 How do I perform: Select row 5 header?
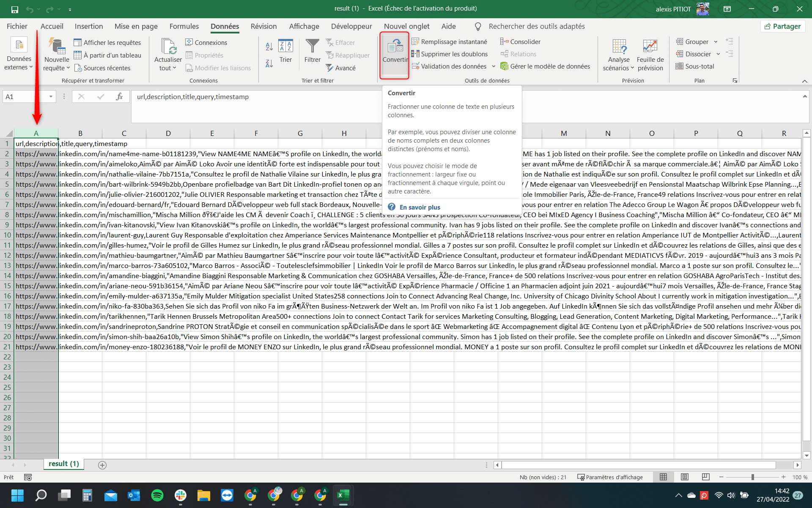point(7,184)
